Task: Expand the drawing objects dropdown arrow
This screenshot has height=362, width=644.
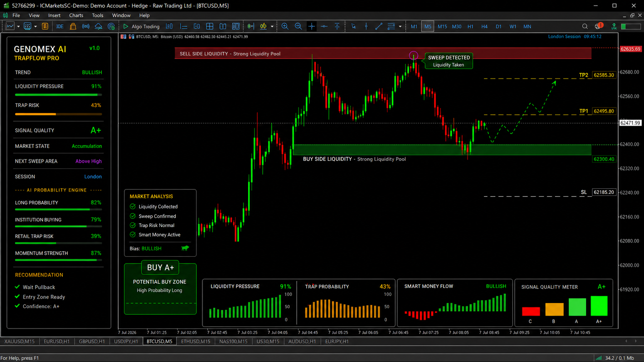Action: [x=400, y=27]
